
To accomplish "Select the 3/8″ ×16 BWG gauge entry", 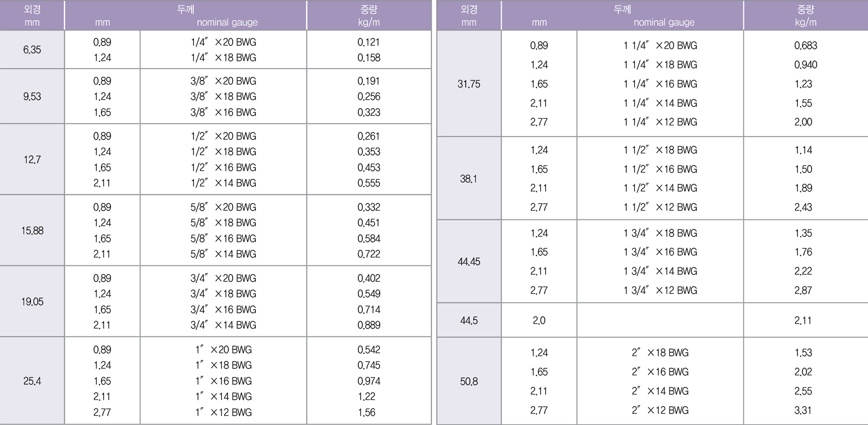I will (223, 112).
